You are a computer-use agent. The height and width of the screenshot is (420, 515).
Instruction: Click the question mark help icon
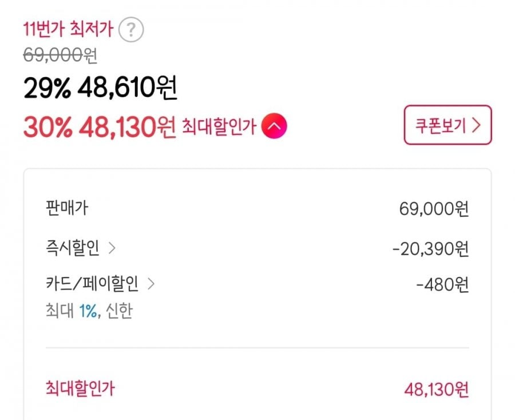[131, 30]
